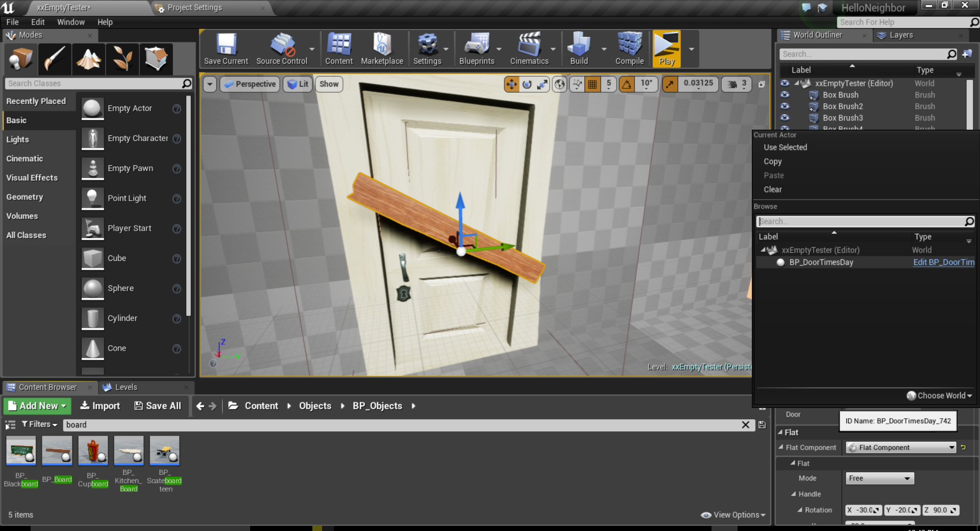This screenshot has height=531, width=980.
Task: Select the Geometry Editing mode icon
Action: click(156, 59)
